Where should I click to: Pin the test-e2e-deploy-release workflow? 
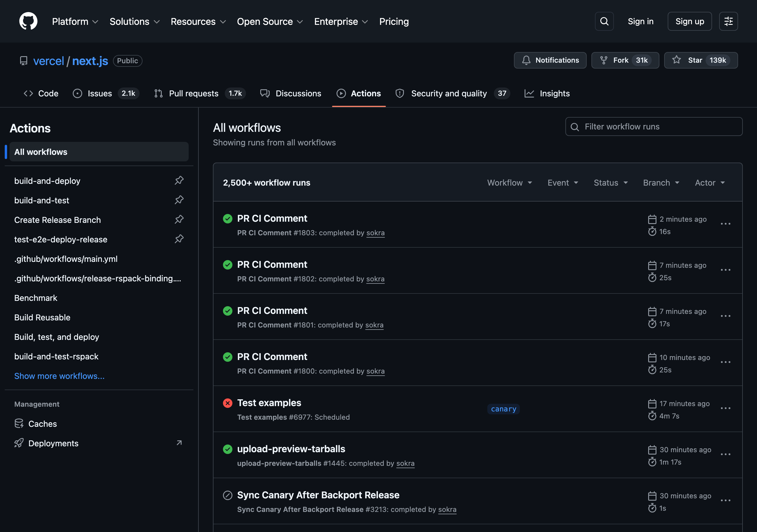[x=179, y=239]
